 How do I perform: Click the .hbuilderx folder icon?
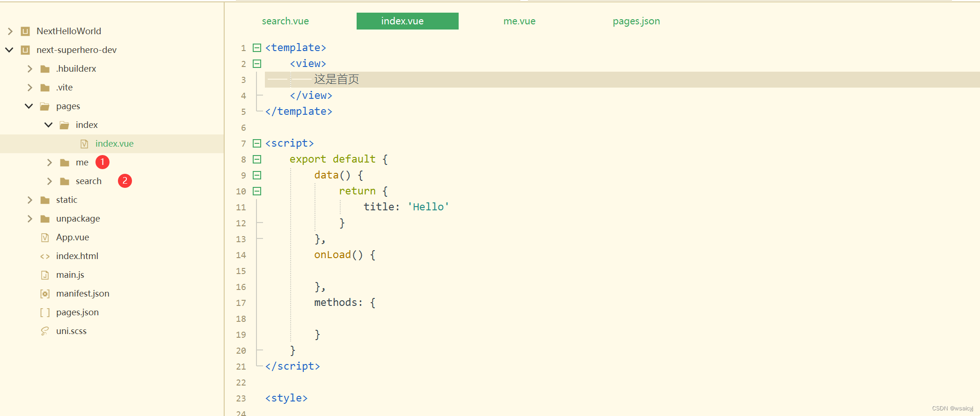click(x=45, y=69)
